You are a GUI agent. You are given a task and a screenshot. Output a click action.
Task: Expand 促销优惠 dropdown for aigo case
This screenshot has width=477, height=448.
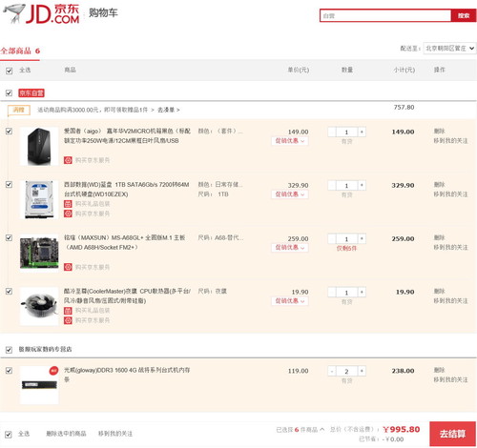pos(290,141)
